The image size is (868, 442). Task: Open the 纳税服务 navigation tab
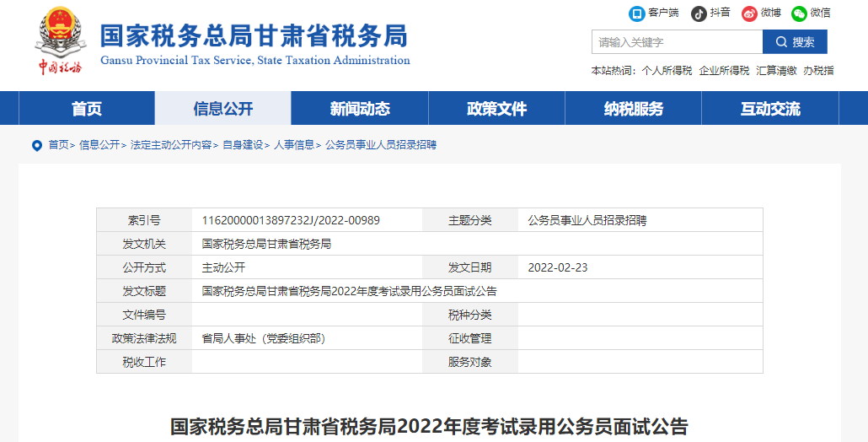pyautogui.click(x=633, y=109)
